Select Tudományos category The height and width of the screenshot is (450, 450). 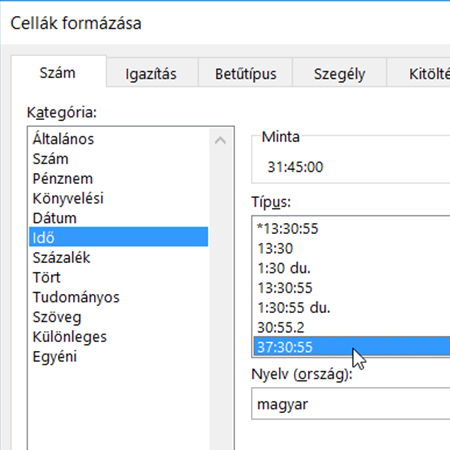pos(119,297)
